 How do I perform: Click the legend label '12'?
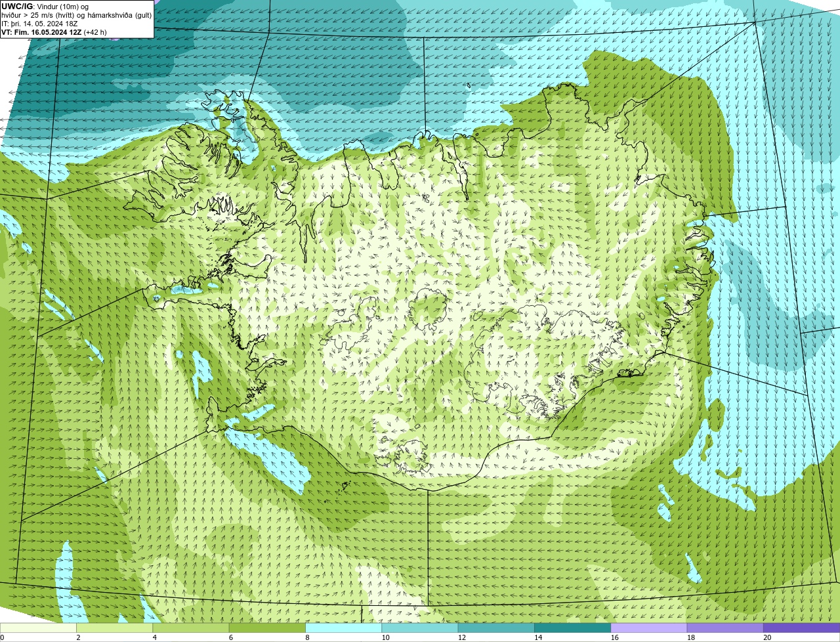[x=461, y=637]
